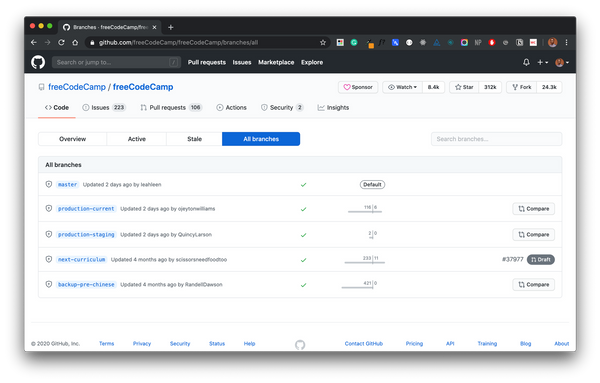
Task: Open Chrome three-dot menu
Action: pos(567,42)
